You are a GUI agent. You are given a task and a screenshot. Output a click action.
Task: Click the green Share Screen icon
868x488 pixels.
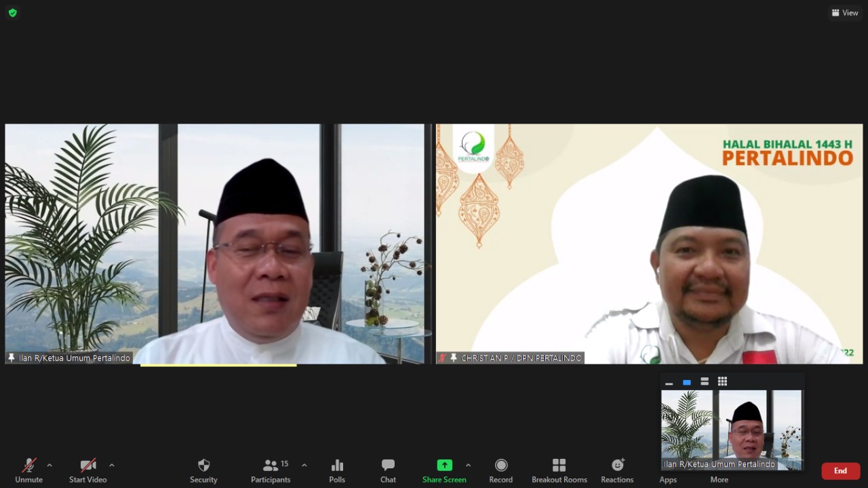click(x=444, y=466)
